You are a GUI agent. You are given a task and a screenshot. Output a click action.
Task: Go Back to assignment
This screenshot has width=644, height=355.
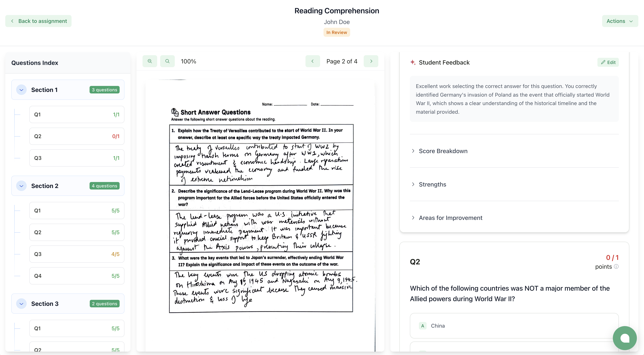38,21
